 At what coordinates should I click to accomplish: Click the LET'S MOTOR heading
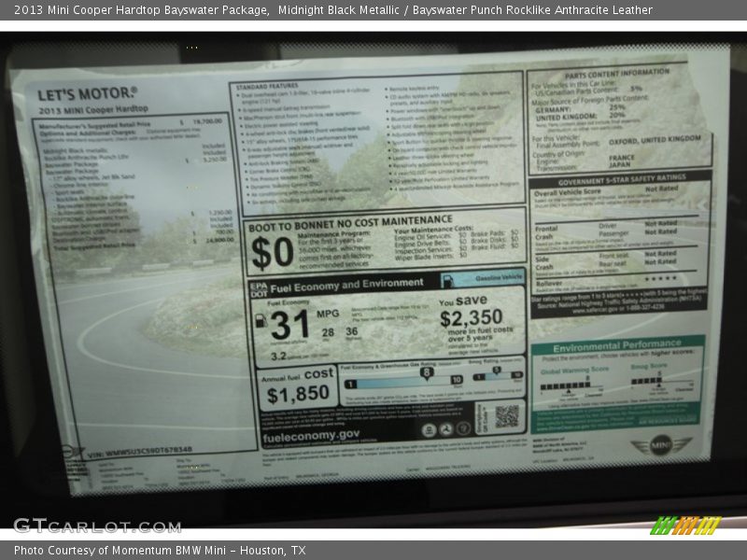coord(87,93)
